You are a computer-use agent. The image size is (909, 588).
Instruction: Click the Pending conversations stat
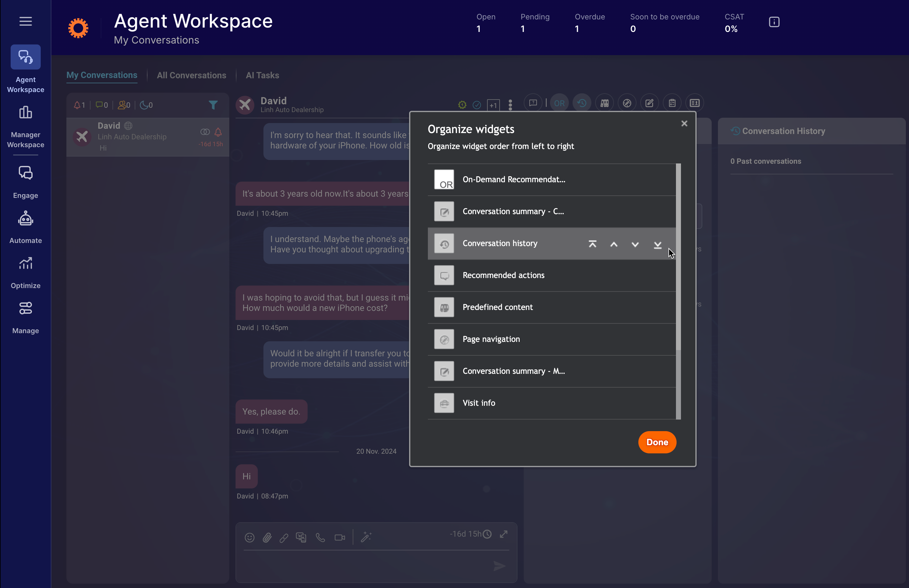(x=535, y=23)
